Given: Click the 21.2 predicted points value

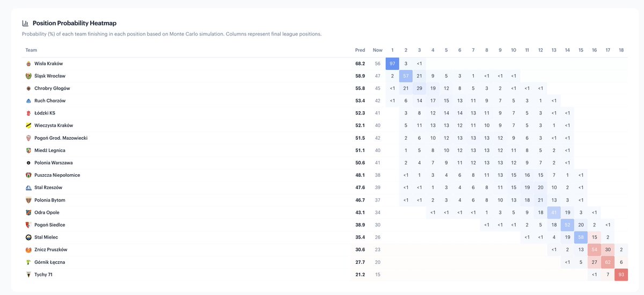Looking at the screenshot, I should click(x=360, y=275).
